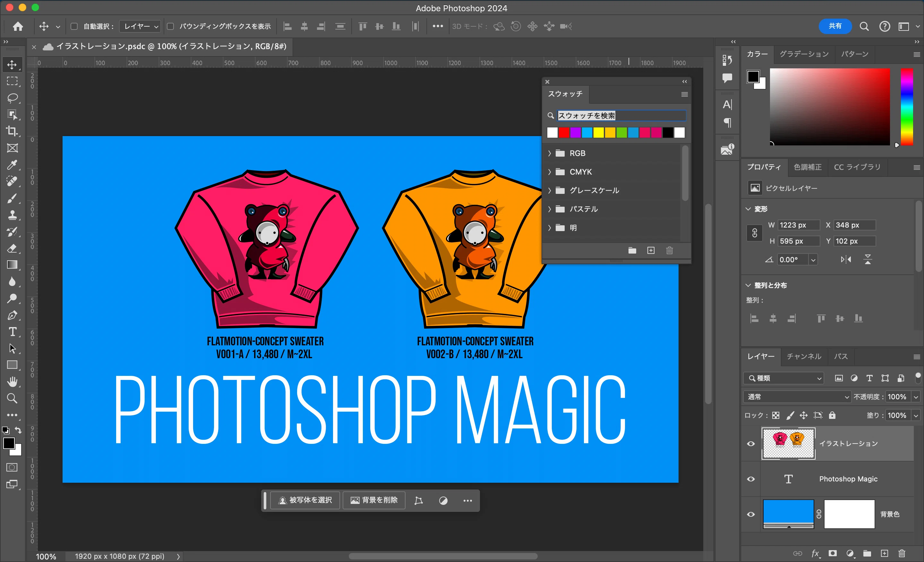Switch to the CC ライブラリ tab
Image resolution: width=924 pixels, height=562 pixels.
[x=857, y=167]
